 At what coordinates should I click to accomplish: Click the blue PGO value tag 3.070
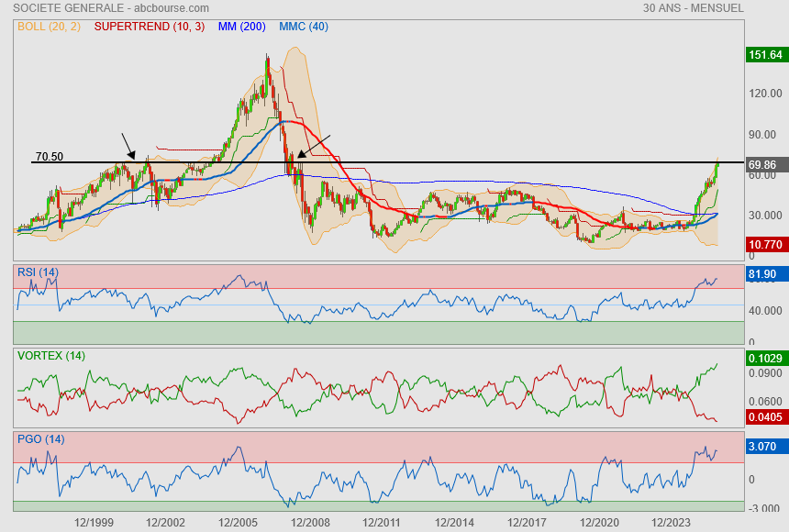[x=763, y=447]
